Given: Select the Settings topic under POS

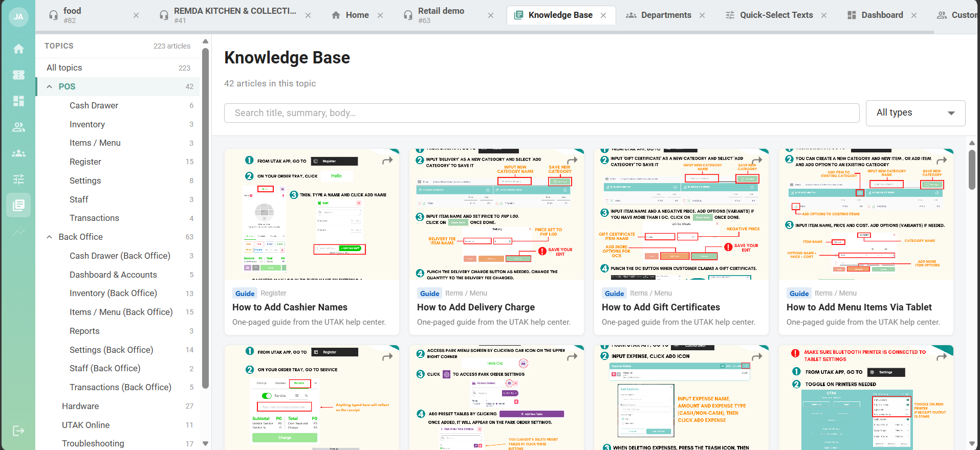Looking at the screenshot, I should 118,181.
